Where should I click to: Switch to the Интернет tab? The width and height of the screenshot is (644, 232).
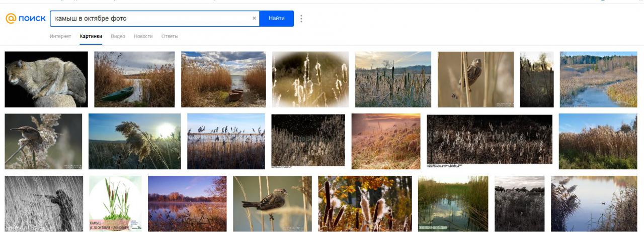[60, 36]
